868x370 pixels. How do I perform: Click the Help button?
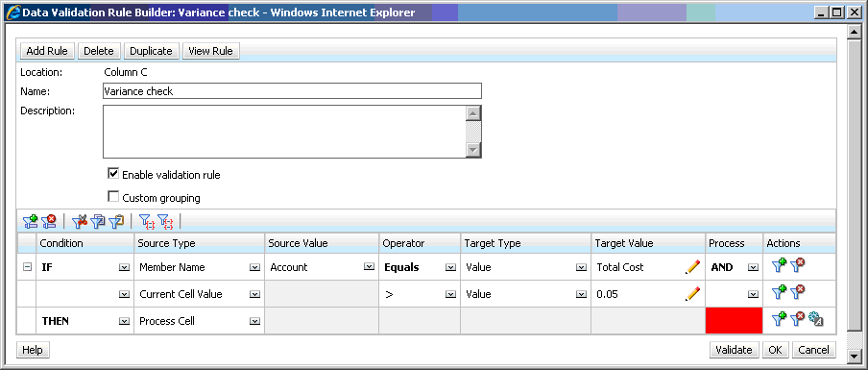[33, 350]
